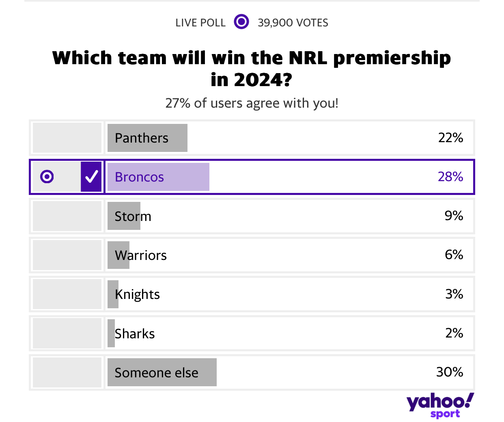Click the Panthers 22% result

point(450,138)
